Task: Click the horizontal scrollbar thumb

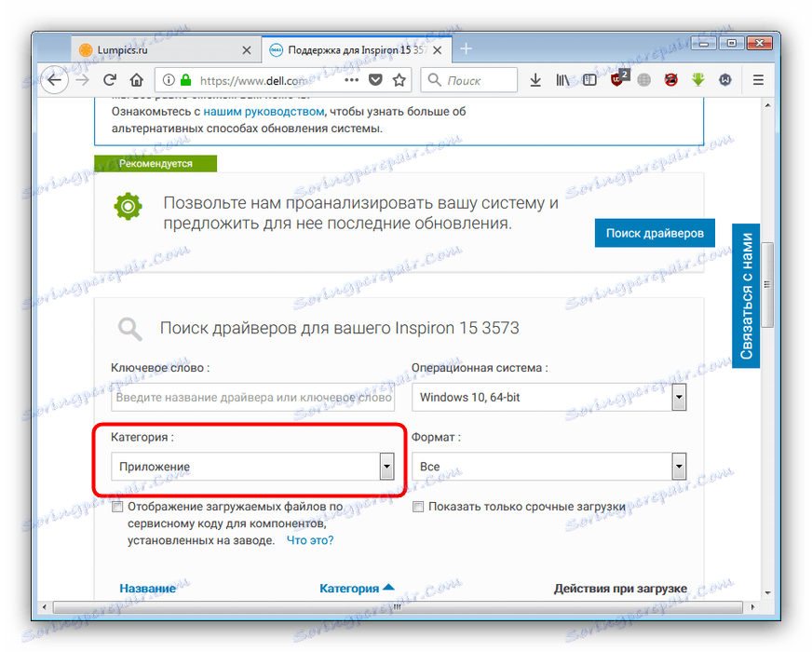Action: coord(398,607)
